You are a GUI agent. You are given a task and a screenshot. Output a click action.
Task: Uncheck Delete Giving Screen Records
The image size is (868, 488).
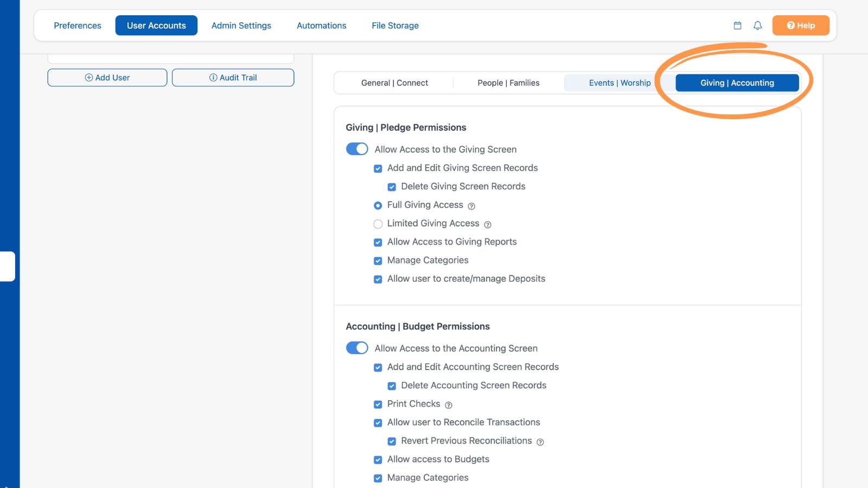point(392,187)
